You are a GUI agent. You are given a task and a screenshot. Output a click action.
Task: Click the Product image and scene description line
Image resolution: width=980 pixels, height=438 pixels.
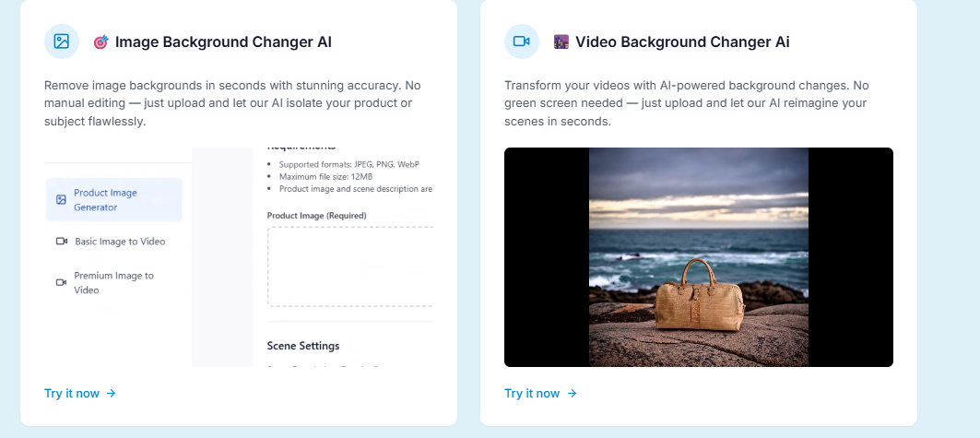[356, 188]
